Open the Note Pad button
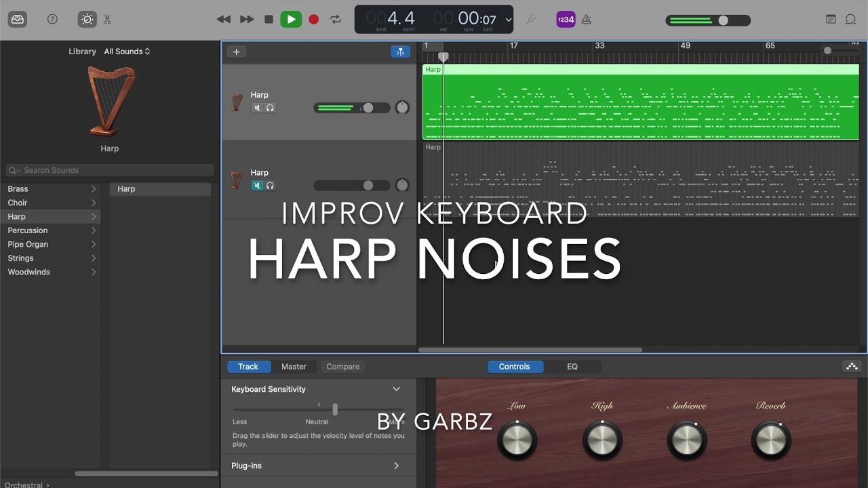The height and width of the screenshot is (488, 868). coord(831,20)
